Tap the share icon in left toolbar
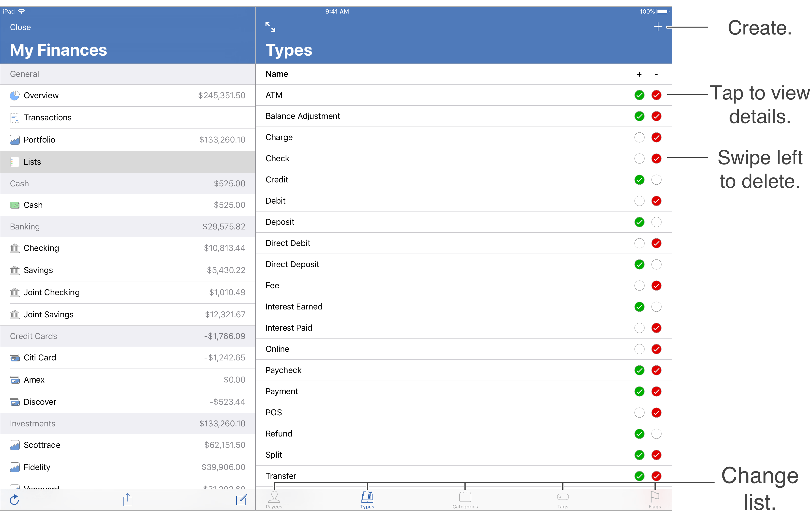Viewport: 812px width, 517px height. pyautogui.click(x=127, y=500)
